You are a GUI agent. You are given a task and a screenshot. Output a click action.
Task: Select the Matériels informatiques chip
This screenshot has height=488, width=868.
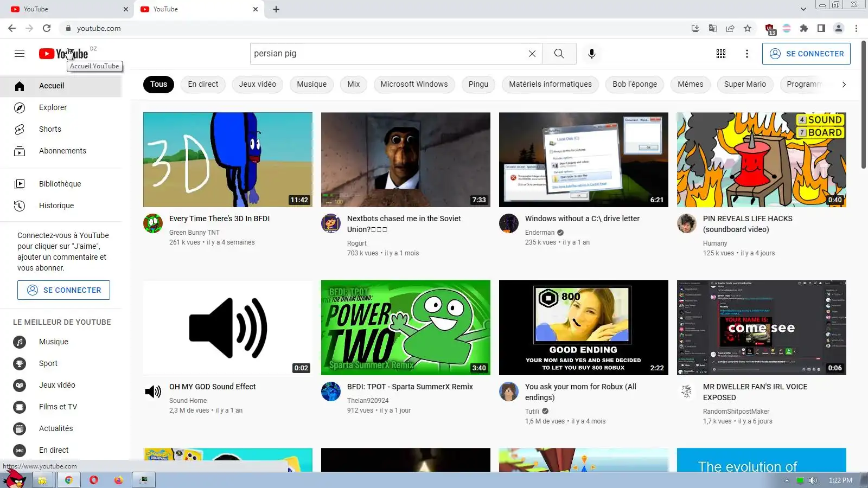coord(551,84)
